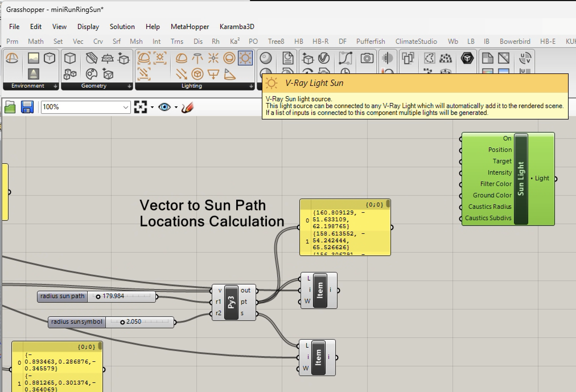576x392 pixels.
Task: Open the Karamba3D menu
Action: (x=237, y=27)
